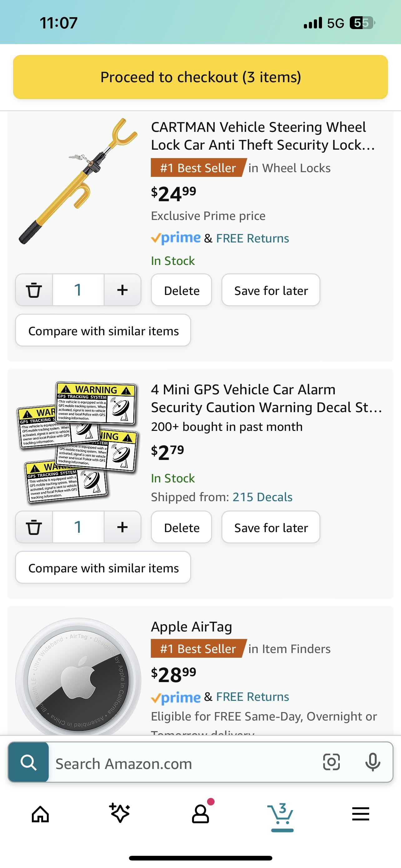
Task: Tap the trash icon for the warning decals
Action: (34, 527)
